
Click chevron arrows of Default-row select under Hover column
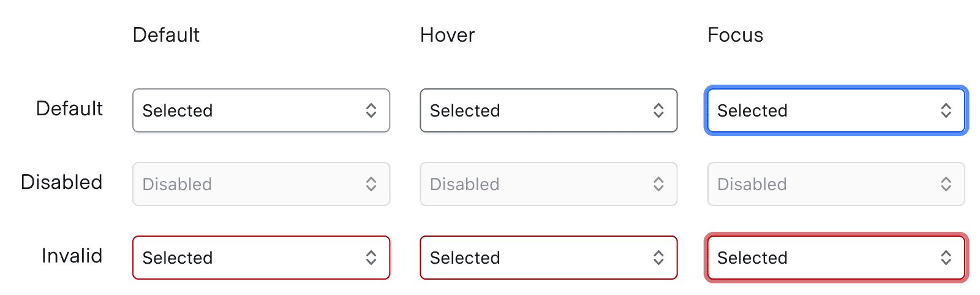click(658, 110)
